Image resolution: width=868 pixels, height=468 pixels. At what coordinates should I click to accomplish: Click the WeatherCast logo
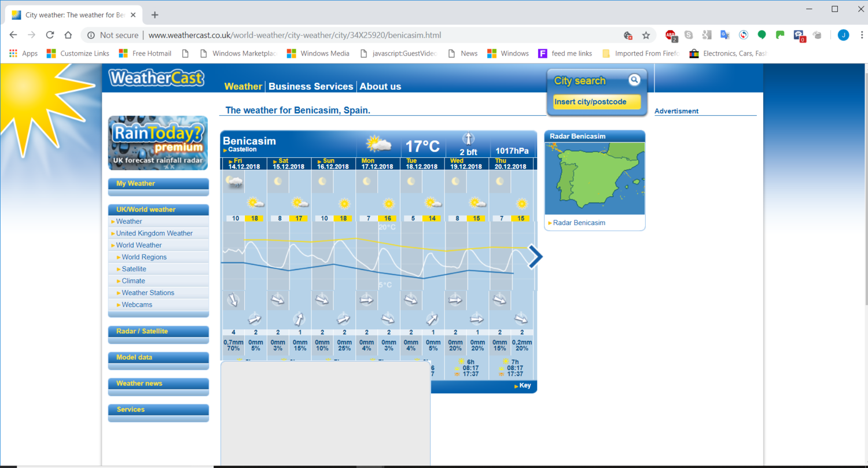pos(156,78)
